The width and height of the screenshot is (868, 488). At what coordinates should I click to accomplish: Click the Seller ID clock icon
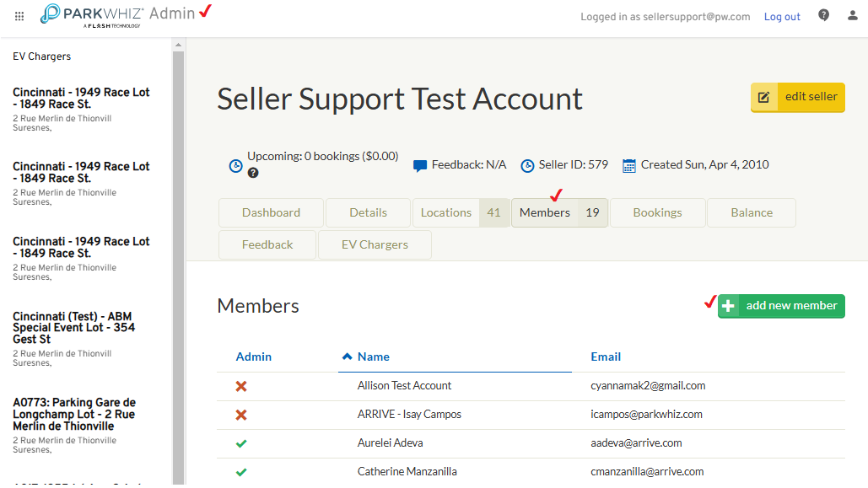tap(527, 165)
